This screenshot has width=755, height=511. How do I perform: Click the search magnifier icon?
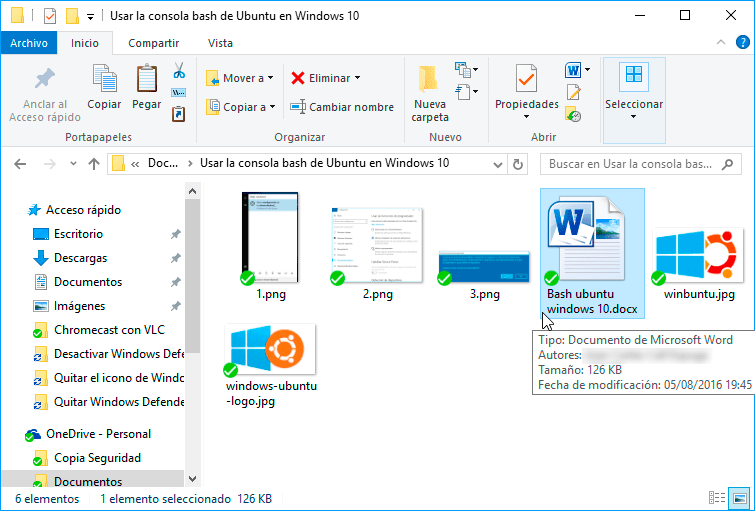(728, 164)
